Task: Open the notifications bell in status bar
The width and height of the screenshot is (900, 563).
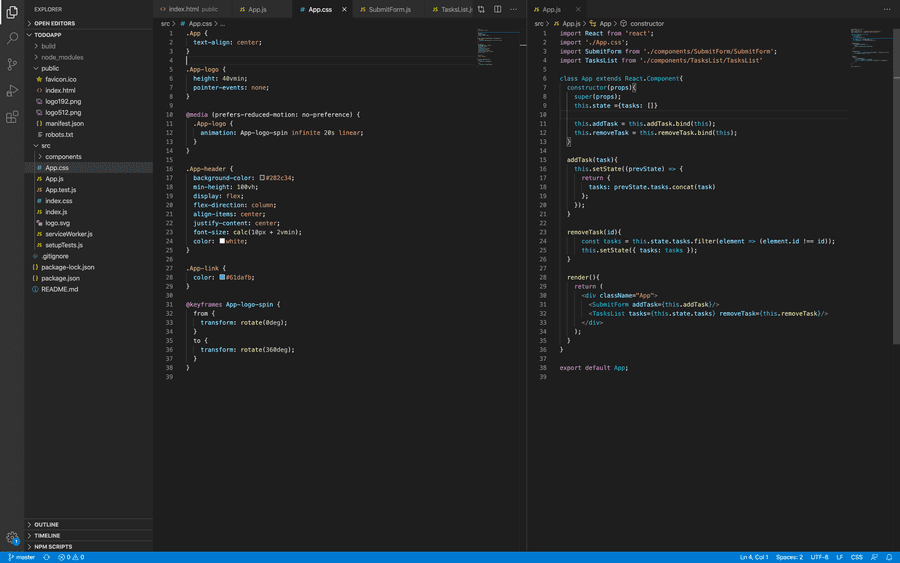Action: coord(889,557)
